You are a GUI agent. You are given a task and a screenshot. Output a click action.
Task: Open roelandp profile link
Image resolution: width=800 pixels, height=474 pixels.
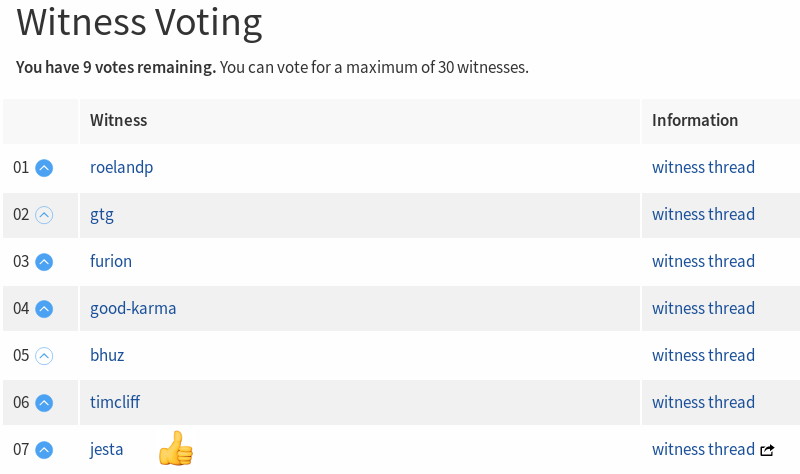(x=121, y=168)
